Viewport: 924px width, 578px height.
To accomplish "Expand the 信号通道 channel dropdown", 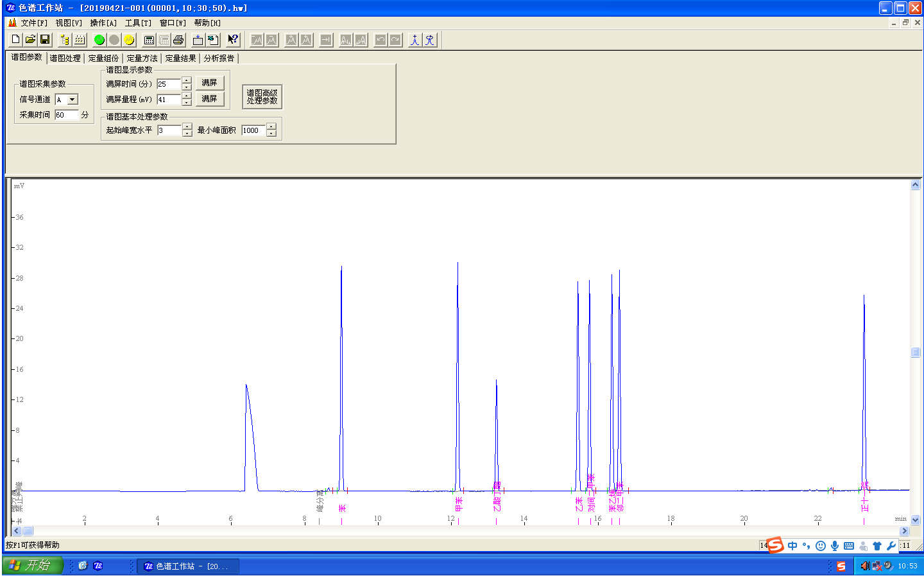I will [73, 100].
